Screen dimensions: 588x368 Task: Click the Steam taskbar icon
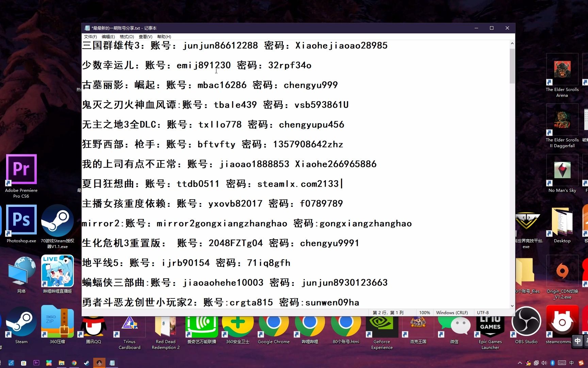pos(86,363)
